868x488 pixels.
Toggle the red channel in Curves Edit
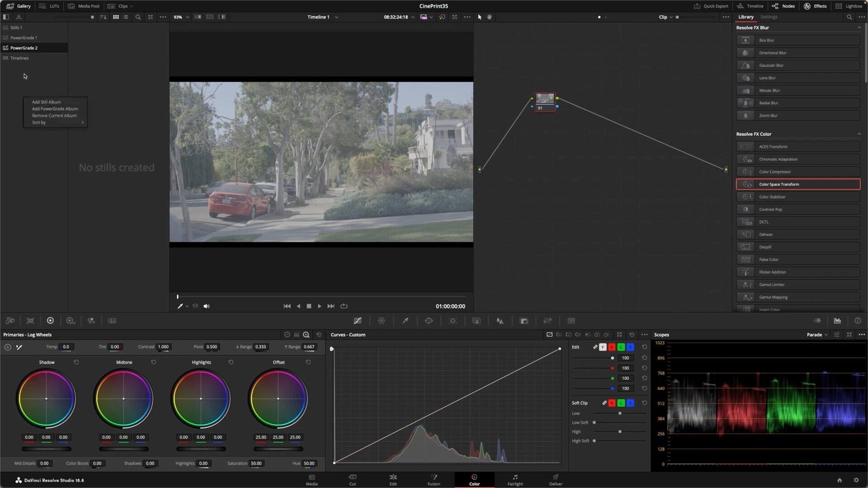(612, 347)
